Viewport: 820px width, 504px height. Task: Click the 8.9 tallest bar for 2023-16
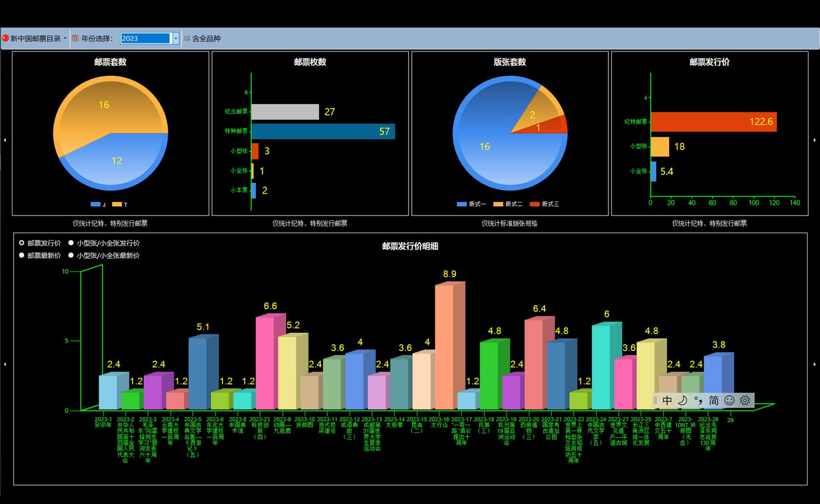tap(444, 347)
